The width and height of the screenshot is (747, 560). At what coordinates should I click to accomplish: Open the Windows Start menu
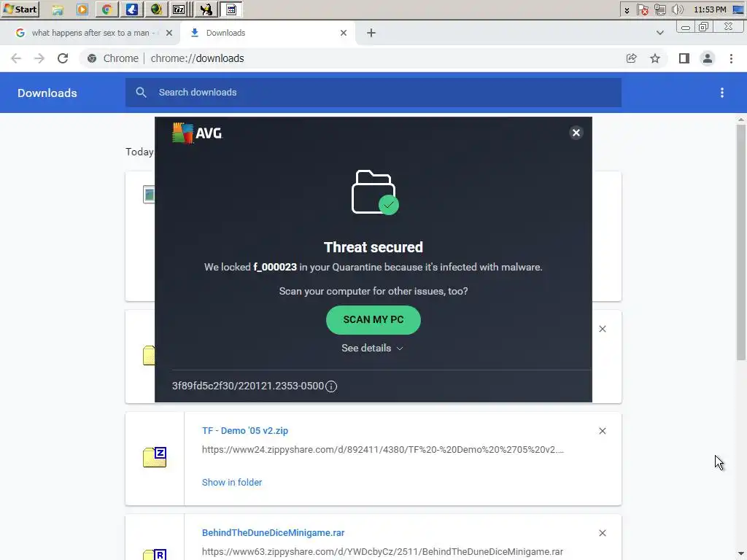(x=20, y=9)
